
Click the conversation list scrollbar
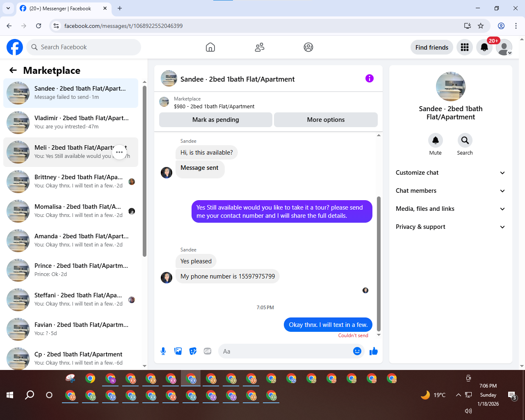point(144,171)
